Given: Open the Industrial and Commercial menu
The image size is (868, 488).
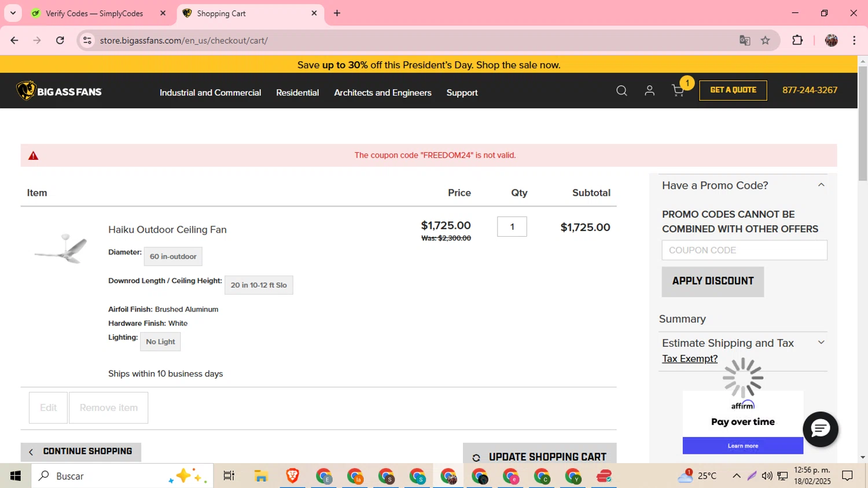Looking at the screenshot, I should pos(210,93).
